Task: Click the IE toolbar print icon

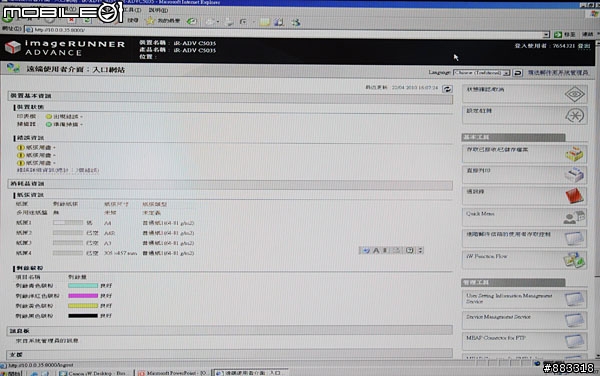Action: tap(229, 22)
